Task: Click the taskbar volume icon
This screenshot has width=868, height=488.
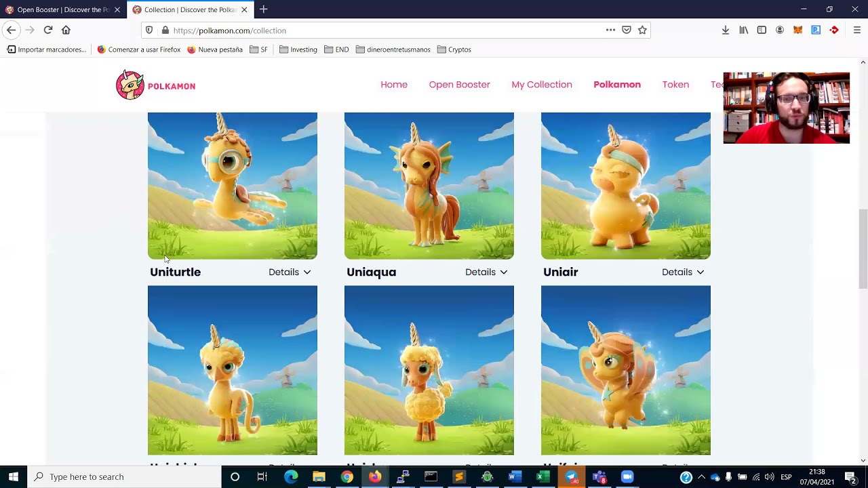Action: 770,476
